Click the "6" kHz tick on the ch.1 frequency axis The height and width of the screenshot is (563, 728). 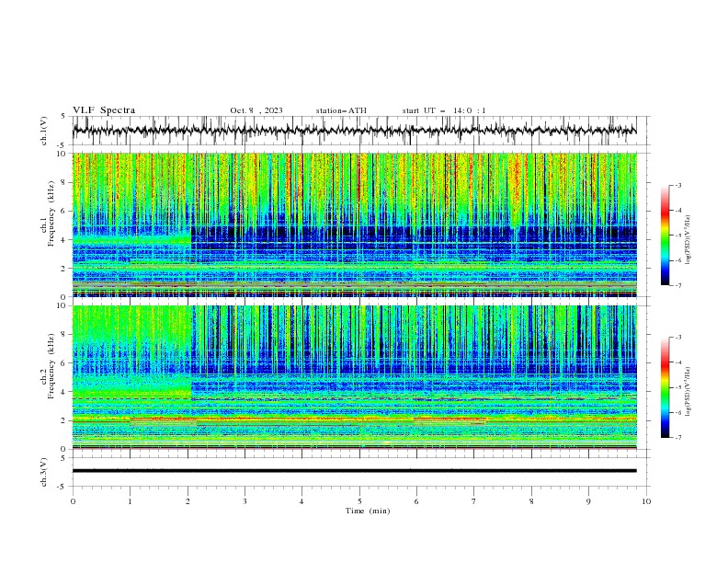pos(65,211)
